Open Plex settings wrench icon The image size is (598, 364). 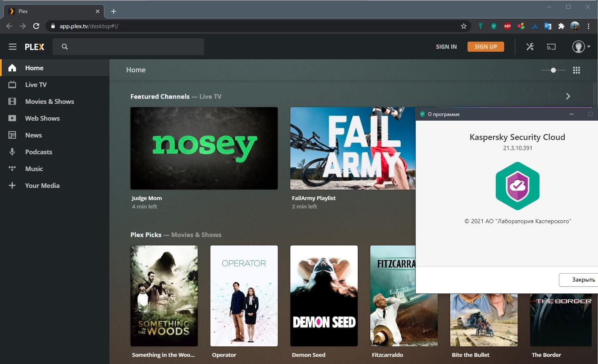click(530, 47)
